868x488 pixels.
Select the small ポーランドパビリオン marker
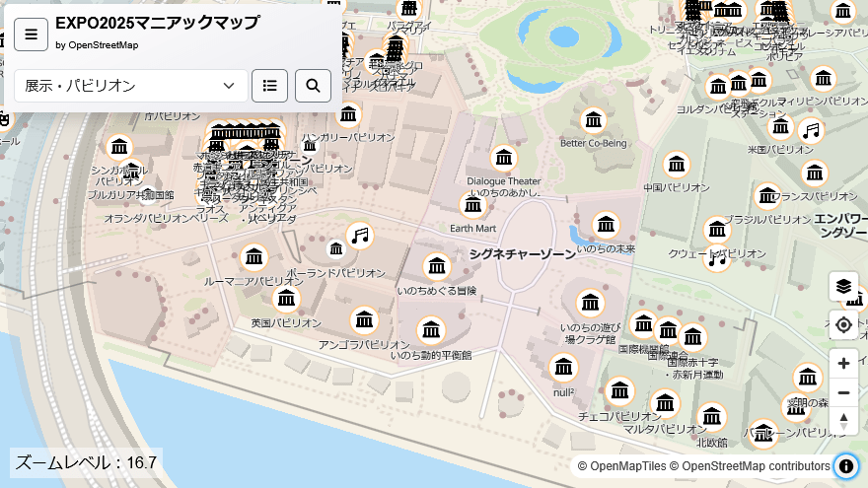[x=336, y=249]
